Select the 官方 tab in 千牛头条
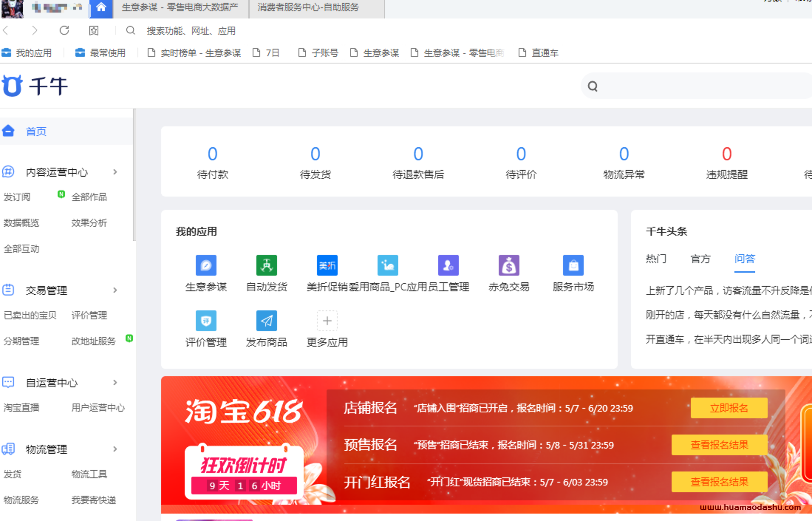The height and width of the screenshot is (521, 812). click(x=701, y=259)
